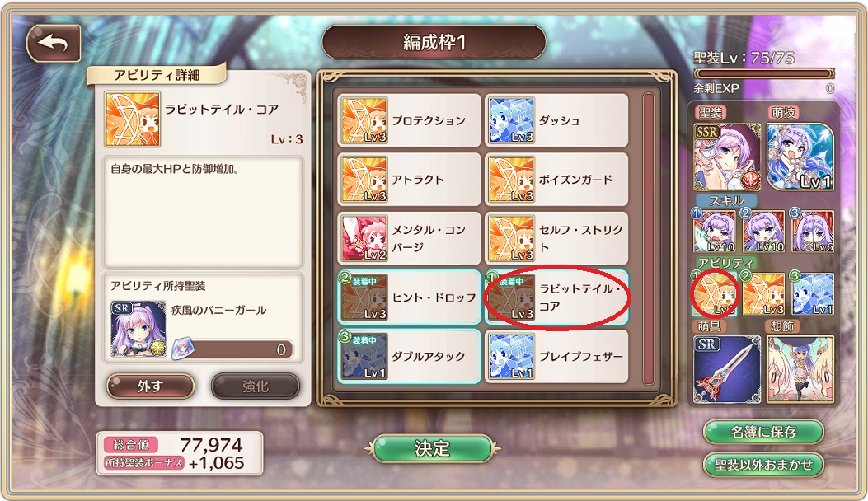Open ability slot 2 in right panel
868x501 pixels.
[763, 293]
